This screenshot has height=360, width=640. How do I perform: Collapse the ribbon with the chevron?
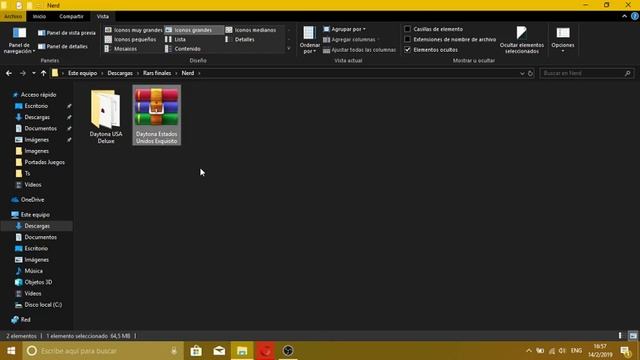(x=624, y=16)
